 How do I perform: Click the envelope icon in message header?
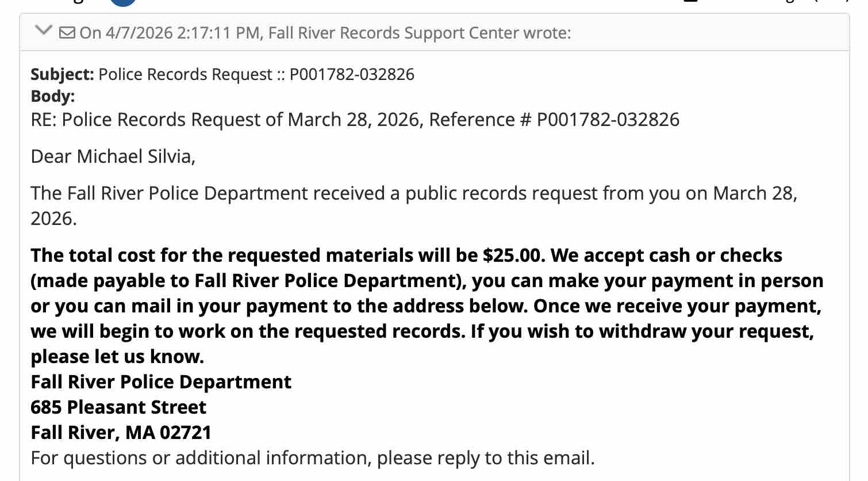[x=67, y=33]
